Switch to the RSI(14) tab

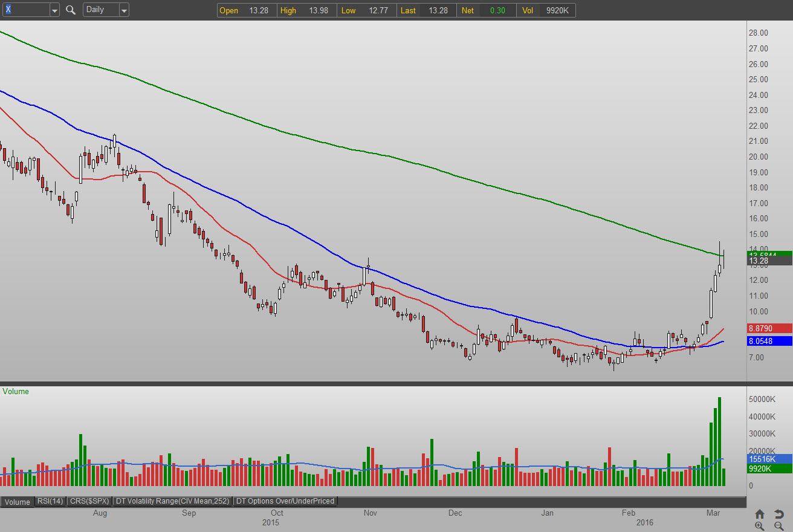(50, 501)
